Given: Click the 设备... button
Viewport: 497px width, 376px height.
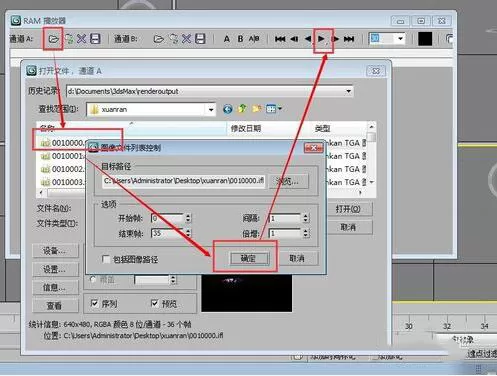Looking at the screenshot, I should (55, 251).
